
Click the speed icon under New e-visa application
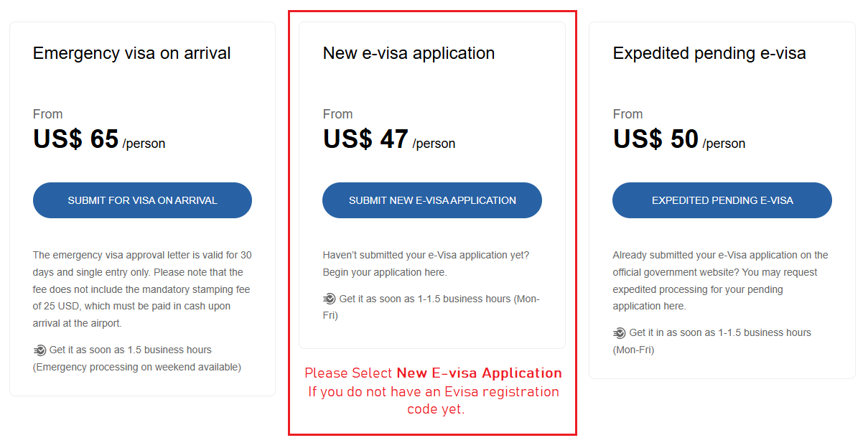pyautogui.click(x=330, y=299)
